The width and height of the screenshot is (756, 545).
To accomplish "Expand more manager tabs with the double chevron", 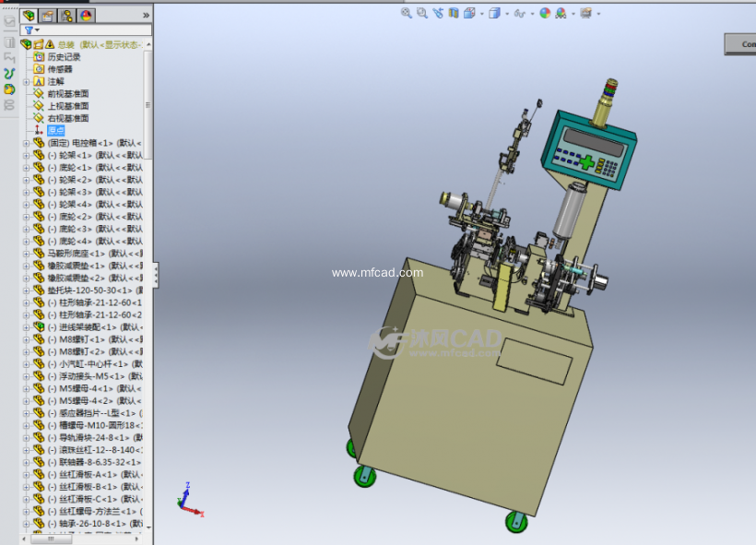I will [x=146, y=16].
